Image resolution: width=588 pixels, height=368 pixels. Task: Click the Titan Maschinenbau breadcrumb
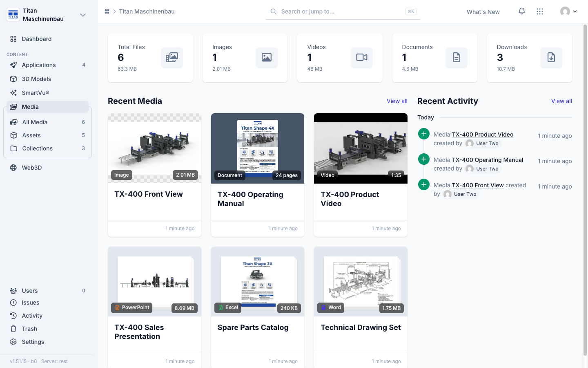pos(147,11)
